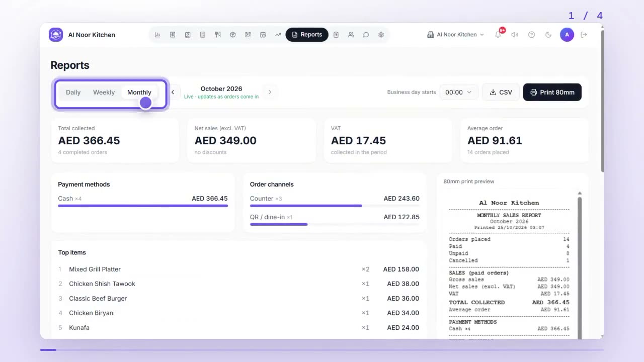Go to the next month arrow
Image resolution: width=644 pixels, height=362 pixels.
point(270,92)
